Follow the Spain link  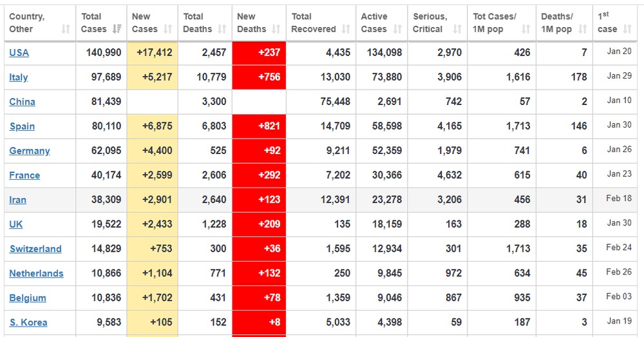(22, 126)
